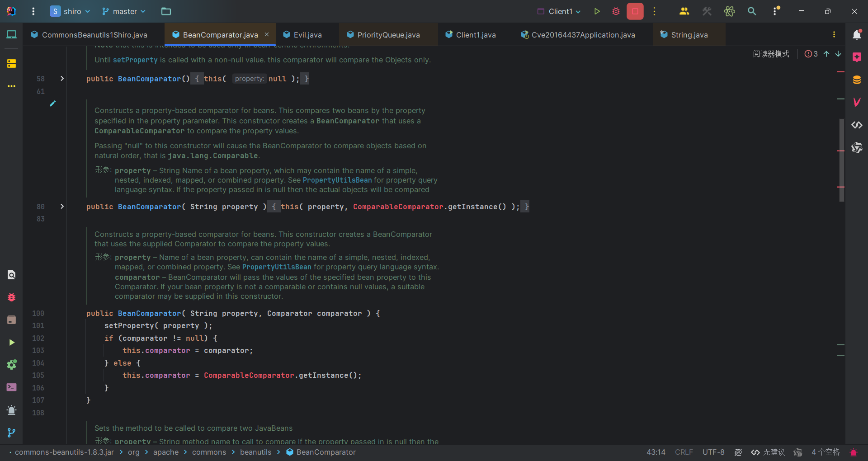This screenshot has height=461, width=868.
Task: Click the open folder icon in title bar
Action: point(166,11)
